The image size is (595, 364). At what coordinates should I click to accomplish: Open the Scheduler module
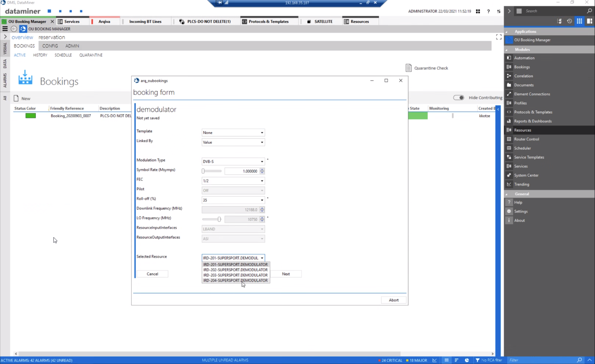pos(522,148)
